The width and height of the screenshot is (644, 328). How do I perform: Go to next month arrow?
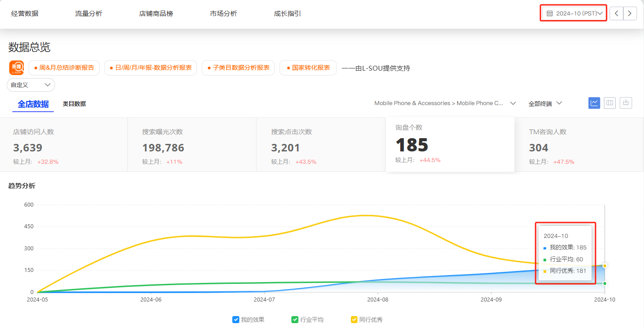(x=630, y=13)
